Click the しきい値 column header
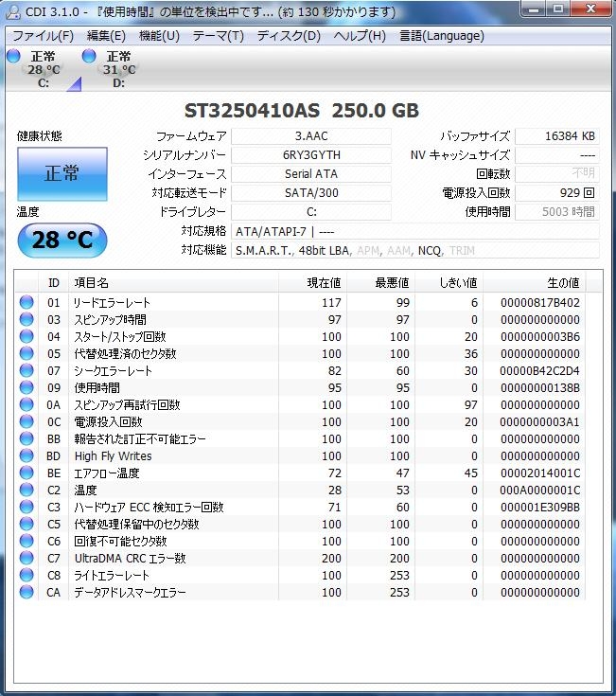Screen dimensions: 616x696 tap(449, 283)
